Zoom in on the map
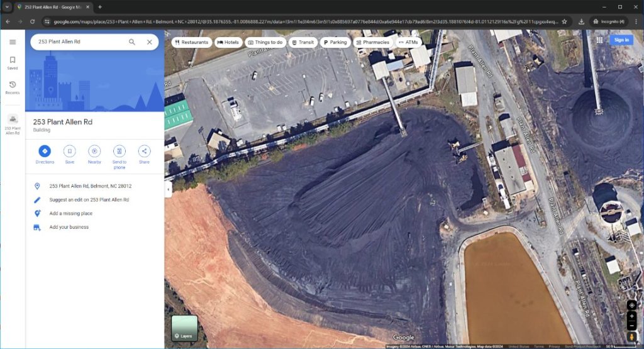The image size is (644, 349). 631,316
